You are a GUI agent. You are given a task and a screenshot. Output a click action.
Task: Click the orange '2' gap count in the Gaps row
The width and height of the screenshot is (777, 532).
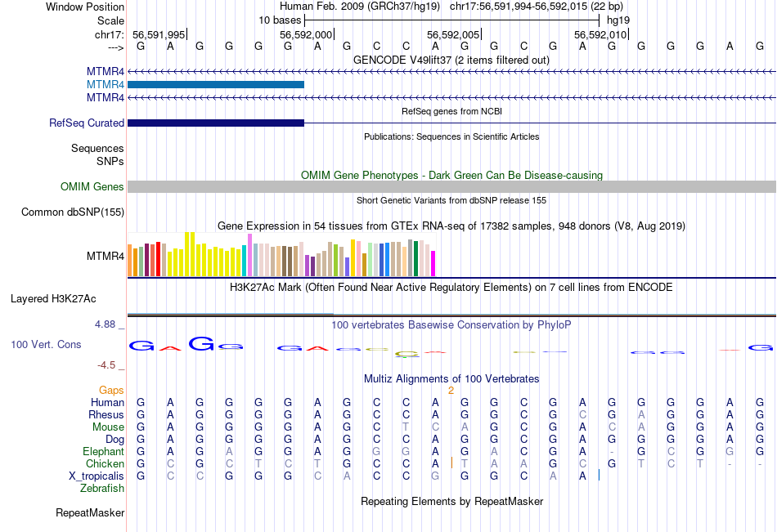pos(451,391)
